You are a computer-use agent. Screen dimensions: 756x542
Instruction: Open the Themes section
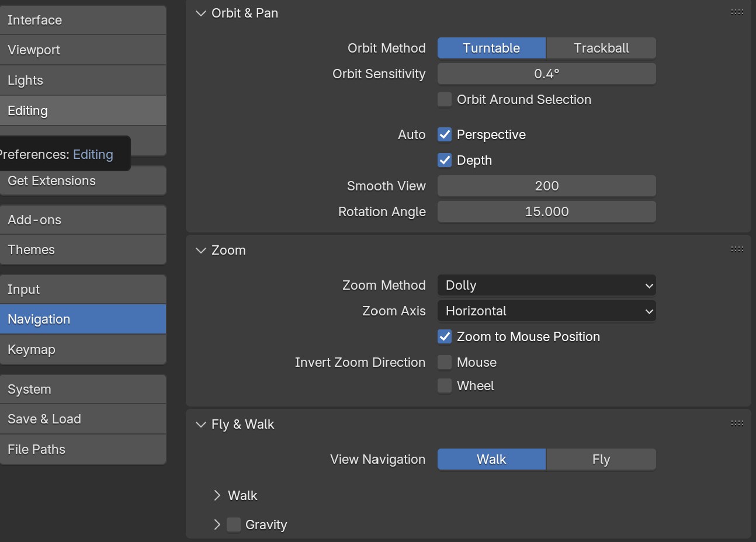[x=83, y=250]
